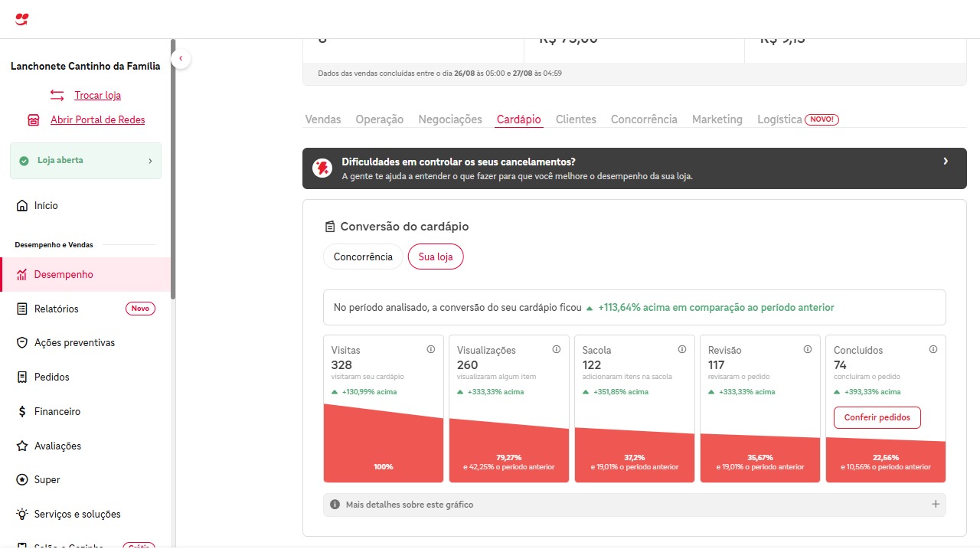
Task: Click the info icon on Sacola card
Action: click(682, 349)
